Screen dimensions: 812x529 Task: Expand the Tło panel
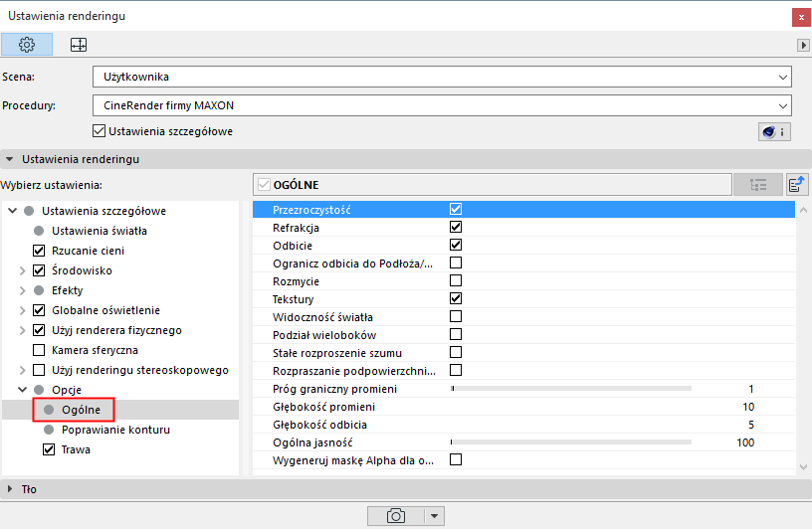point(10,488)
